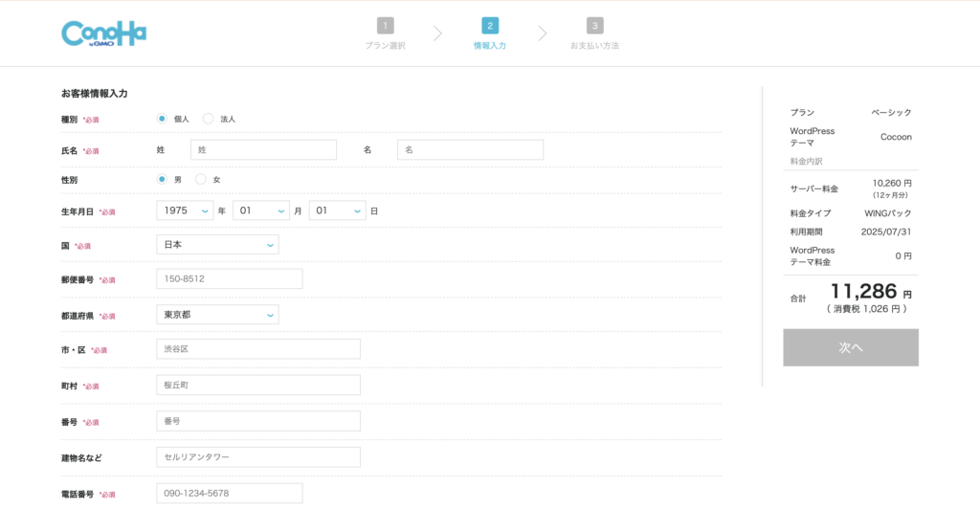
Task: Open the birth day dropdown
Action: click(337, 210)
